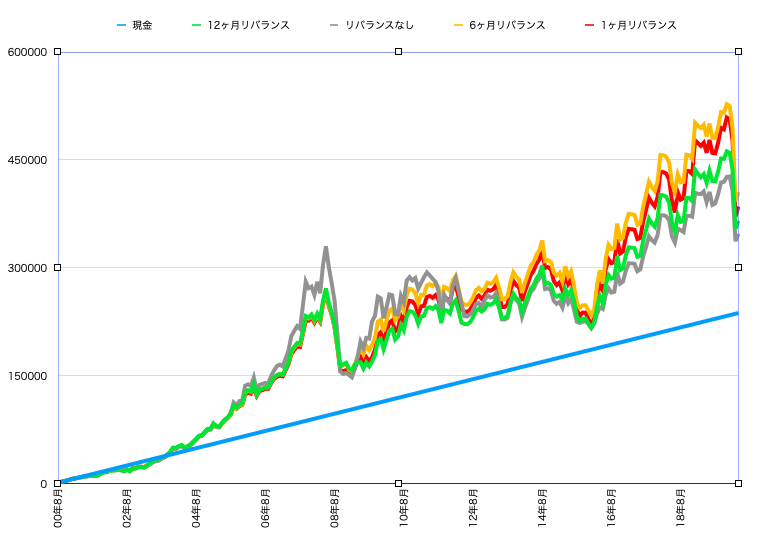This screenshot has height=541, width=760.
Task: Click the リバランスなし legend label
Action: point(380,25)
